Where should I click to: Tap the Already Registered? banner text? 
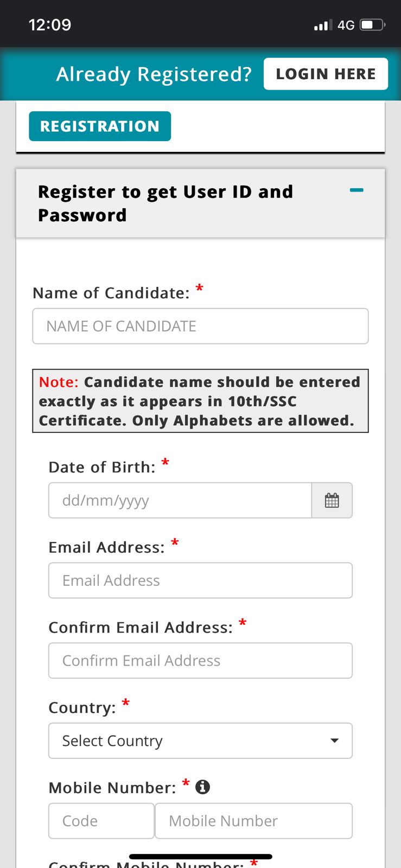pyautogui.click(x=154, y=74)
